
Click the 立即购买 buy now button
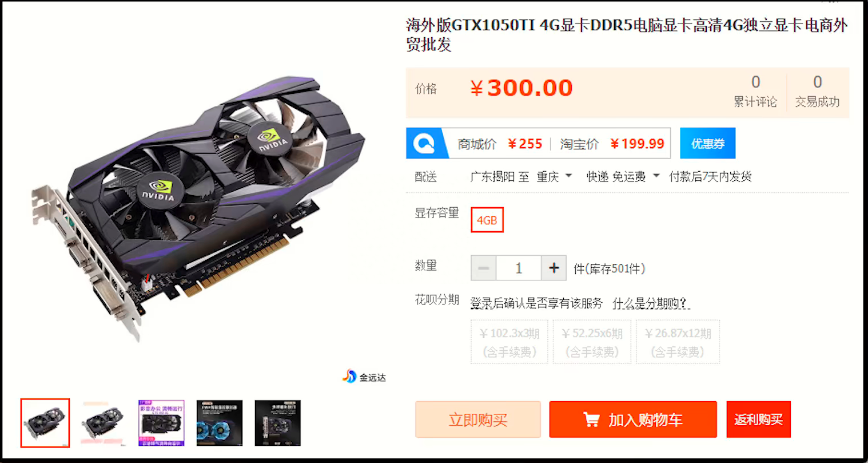point(478,420)
